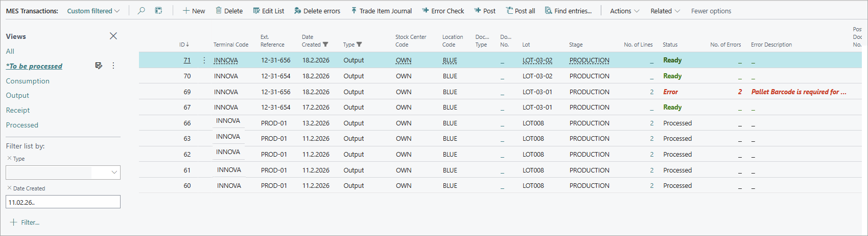Click date 13.2.2026 in row 66
This screenshot has width=868, height=236.
(x=316, y=123)
